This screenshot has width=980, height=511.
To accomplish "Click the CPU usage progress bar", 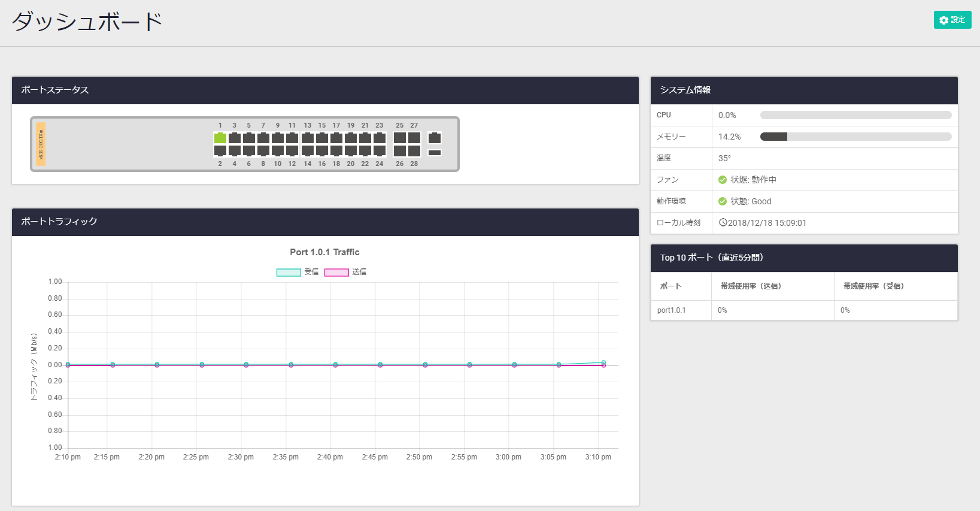I will 855,115.
